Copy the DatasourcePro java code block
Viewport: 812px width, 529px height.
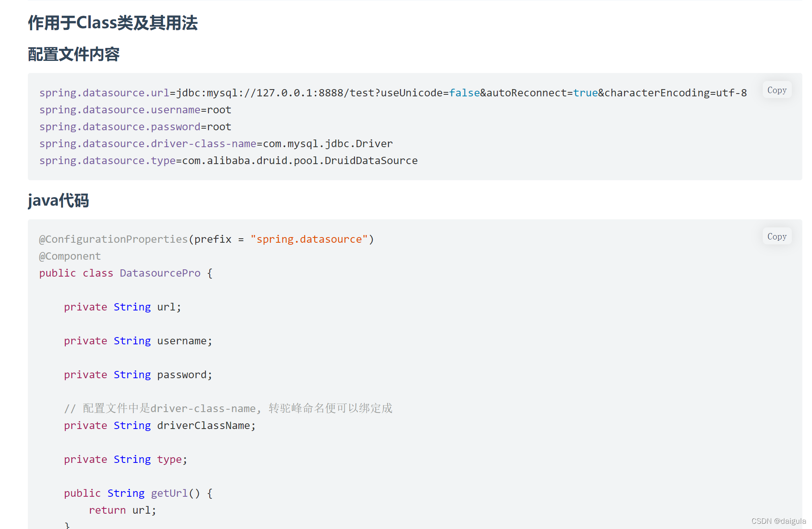point(777,237)
